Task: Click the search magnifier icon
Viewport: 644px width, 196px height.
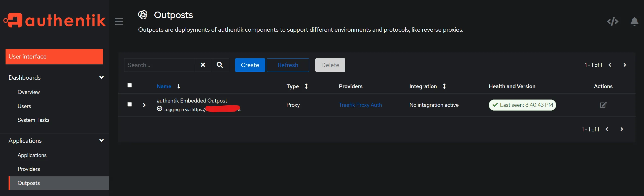Action: click(220, 65)
